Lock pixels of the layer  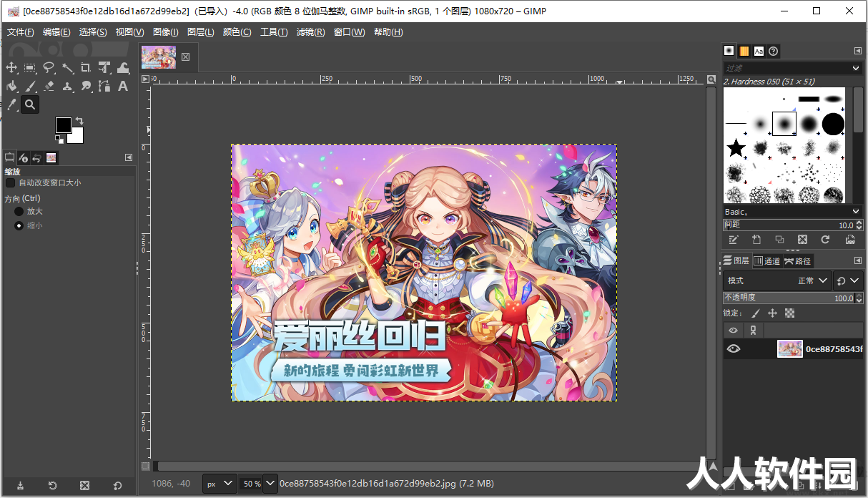pos(756,313)
